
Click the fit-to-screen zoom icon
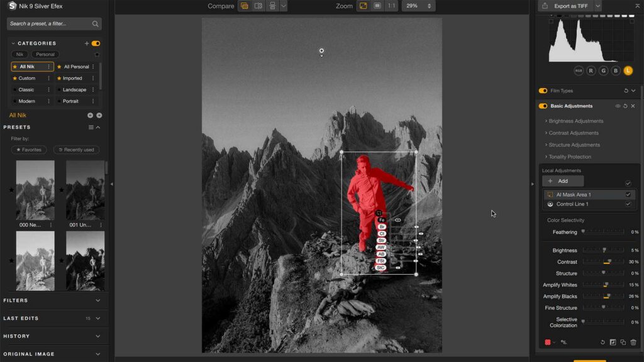pyautogui.click(x=362, y=6)
